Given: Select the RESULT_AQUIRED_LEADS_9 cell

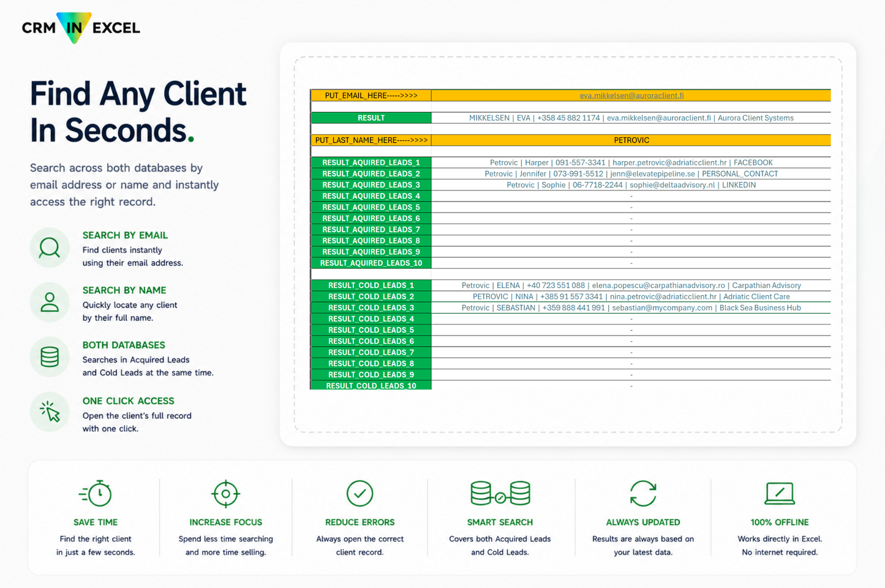Looking at the screenshot, I should coord(371,252).
